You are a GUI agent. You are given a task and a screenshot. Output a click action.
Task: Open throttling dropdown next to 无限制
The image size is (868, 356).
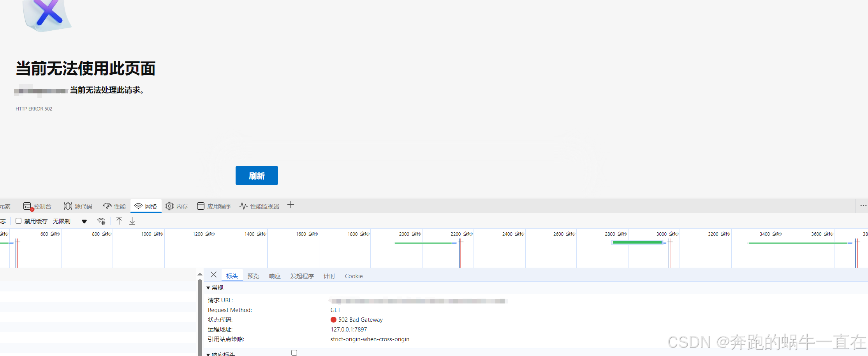pyautogui.click(x=84, y=221)
